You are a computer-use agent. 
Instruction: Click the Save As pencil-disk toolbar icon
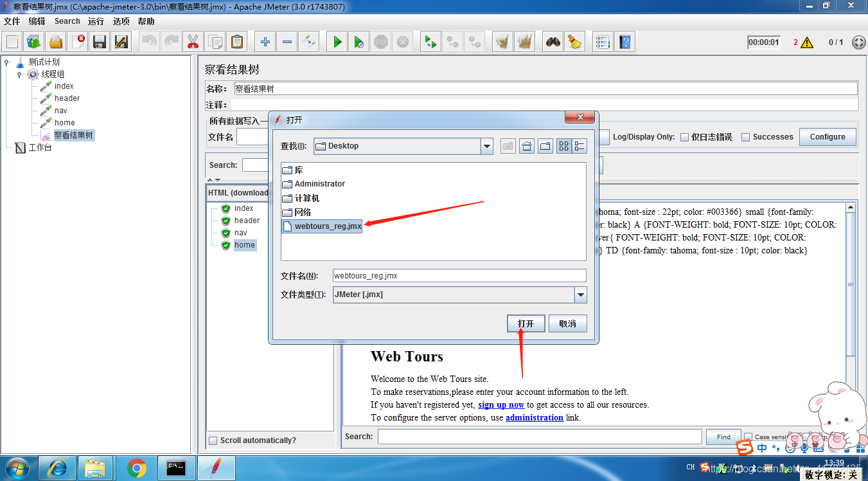point(121,42)
